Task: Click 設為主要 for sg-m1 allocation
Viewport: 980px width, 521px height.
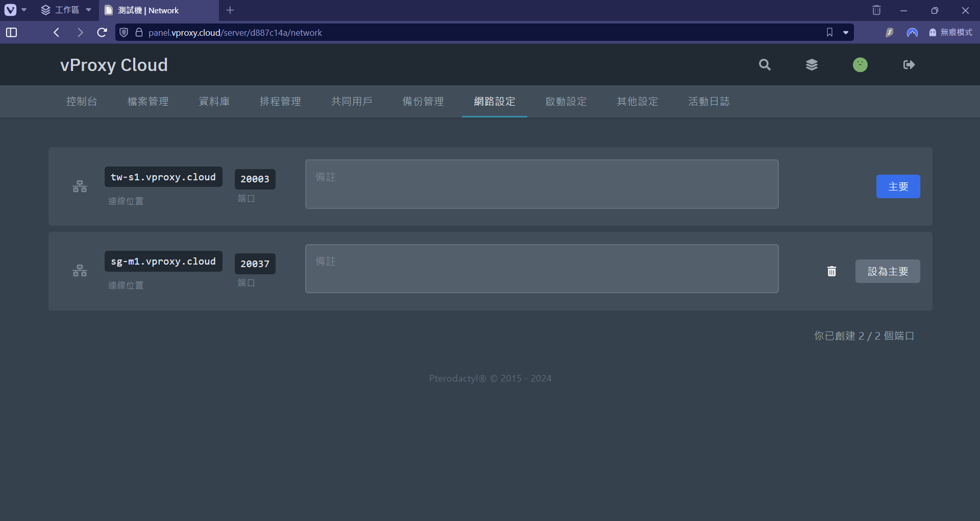Action: click(888, 271)
